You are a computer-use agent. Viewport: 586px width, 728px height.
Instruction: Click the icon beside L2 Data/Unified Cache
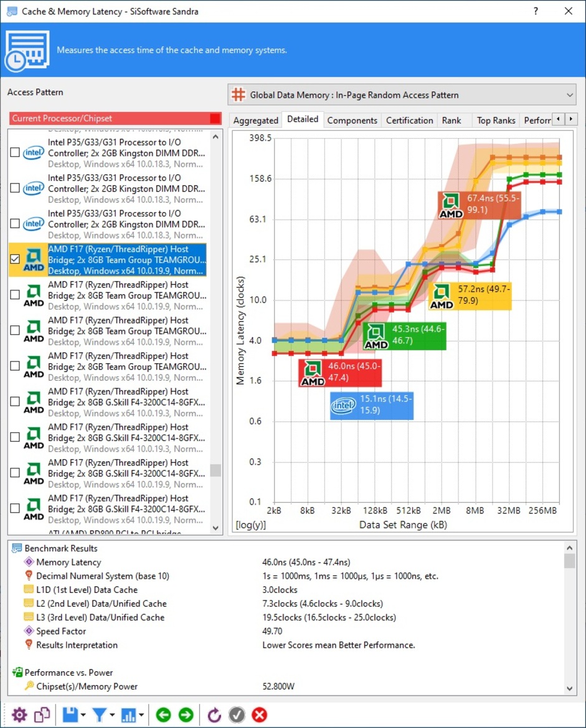(x=29, y=603)
